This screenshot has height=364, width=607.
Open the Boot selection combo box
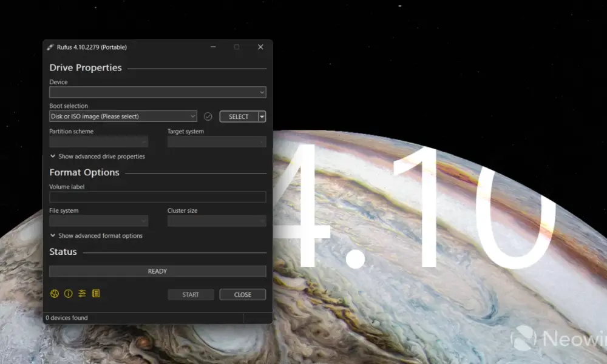point(123,116)
